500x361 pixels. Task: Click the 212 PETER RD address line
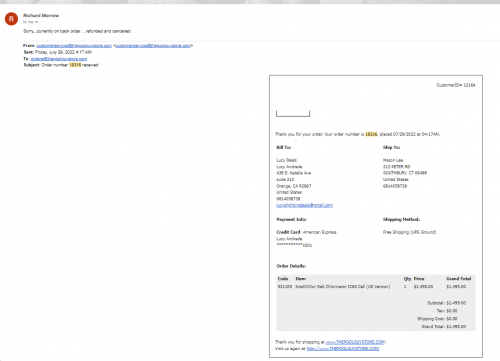(x=396, y=167)
